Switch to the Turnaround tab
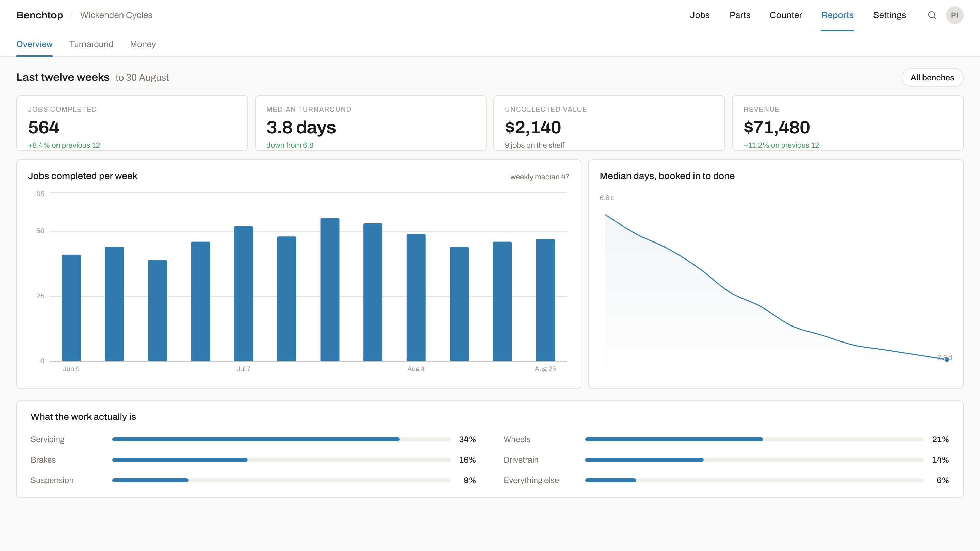 91,44
